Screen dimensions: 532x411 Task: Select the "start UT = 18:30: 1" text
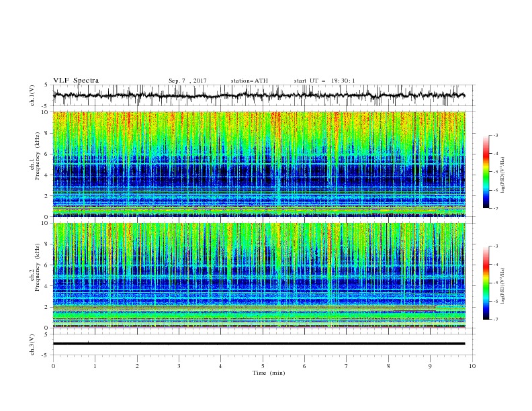324,81
